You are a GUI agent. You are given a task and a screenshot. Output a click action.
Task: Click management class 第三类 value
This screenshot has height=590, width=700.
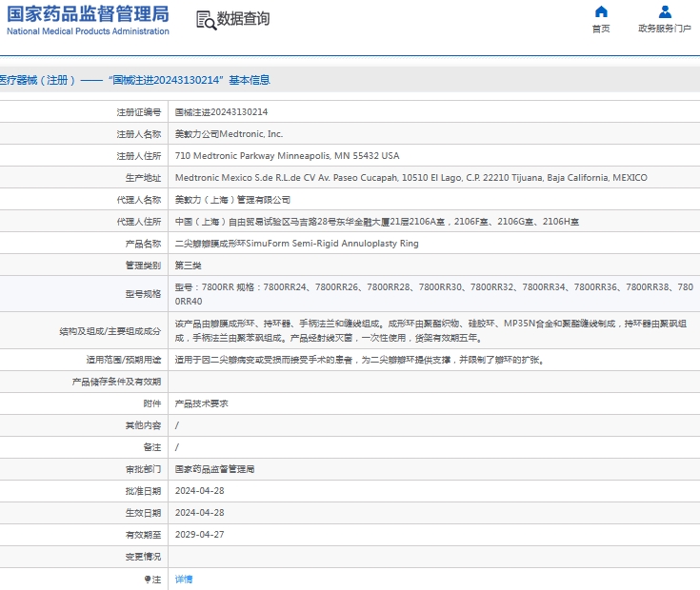[x=188, y=265]
